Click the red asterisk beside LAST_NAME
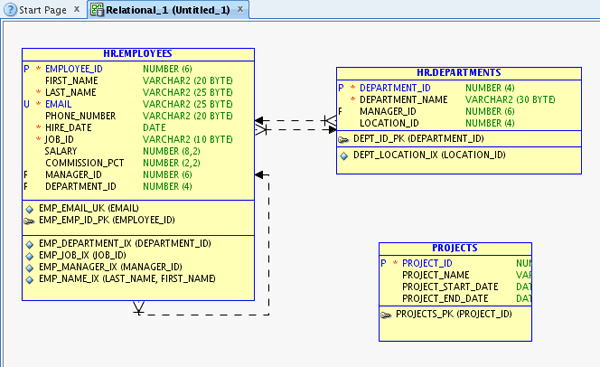Viewport: 600px width, 367px height. (38, 91)
